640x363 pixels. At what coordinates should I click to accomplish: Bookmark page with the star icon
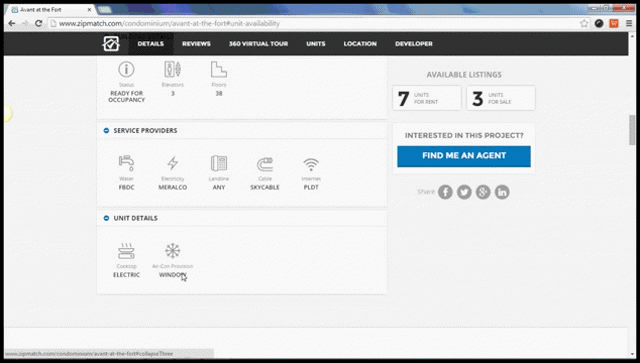pyautogui.click(x=584, y=23)
